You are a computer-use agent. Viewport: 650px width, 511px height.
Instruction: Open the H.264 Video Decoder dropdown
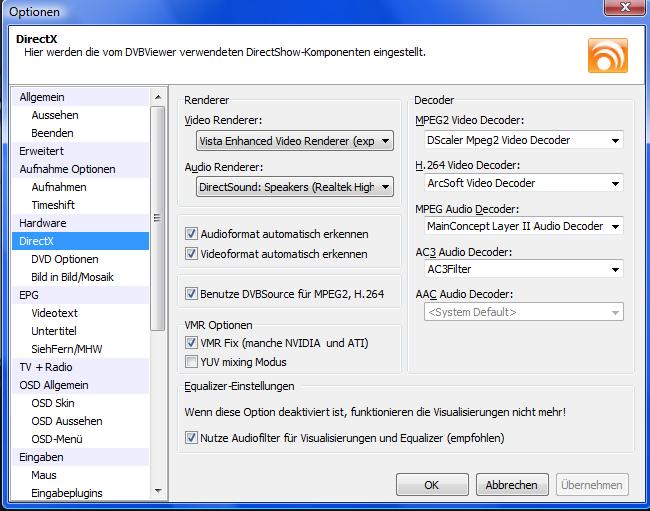(x=524, y=183)
